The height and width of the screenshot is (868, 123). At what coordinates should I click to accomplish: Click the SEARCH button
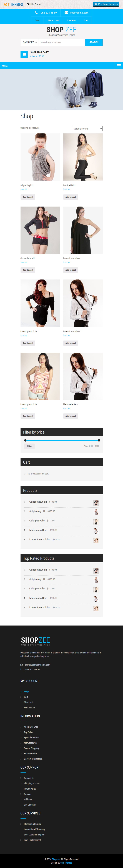tap(94, 42)
